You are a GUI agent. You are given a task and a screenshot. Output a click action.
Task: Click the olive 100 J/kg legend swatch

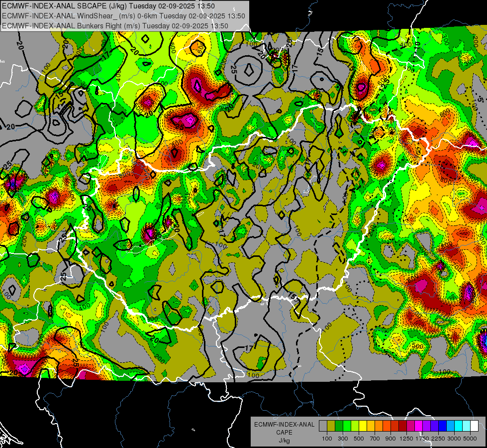tap(331, 426)
